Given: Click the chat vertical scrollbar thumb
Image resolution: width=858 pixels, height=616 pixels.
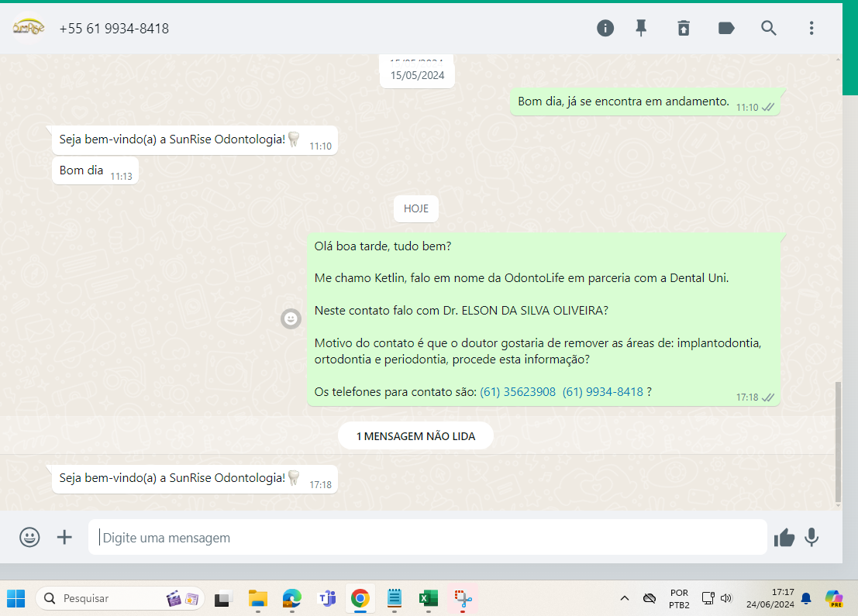Looking at the screenshot, I should (x=838, y=442).
